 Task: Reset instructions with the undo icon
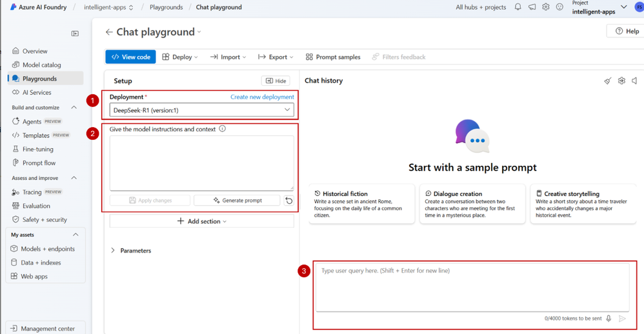pos(289,201)
